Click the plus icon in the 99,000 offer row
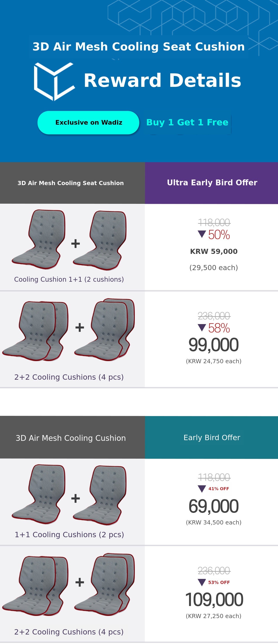The width and height of the screenshot is (278, 644). pos(79,327)
